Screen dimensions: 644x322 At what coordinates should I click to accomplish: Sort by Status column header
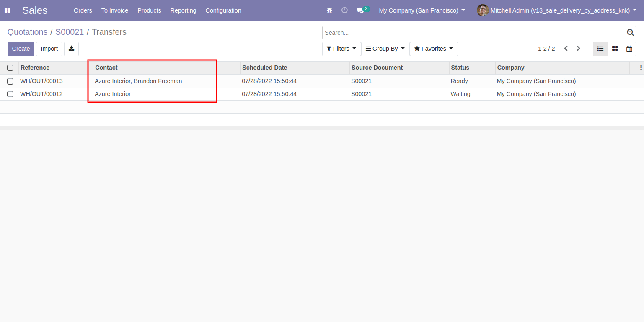point(472,68)
